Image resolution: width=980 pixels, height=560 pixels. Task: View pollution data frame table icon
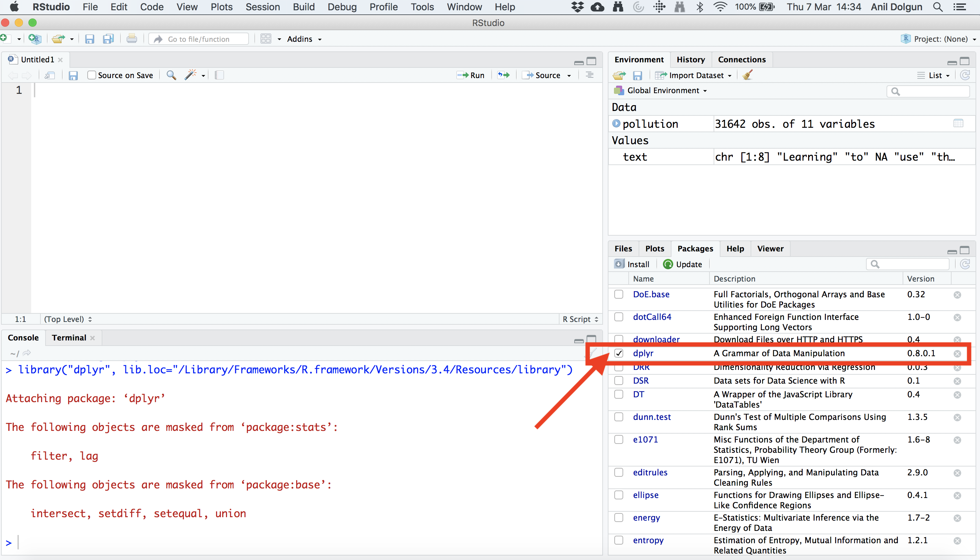pos(958,123)
